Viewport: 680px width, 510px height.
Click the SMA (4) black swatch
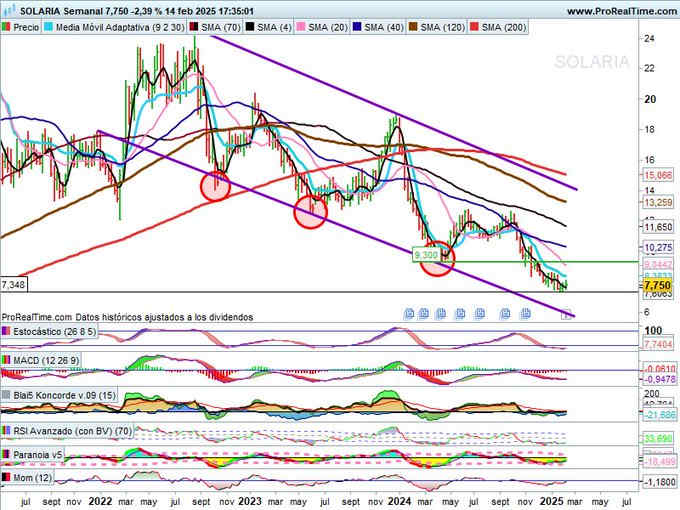(x=250, y=27)
